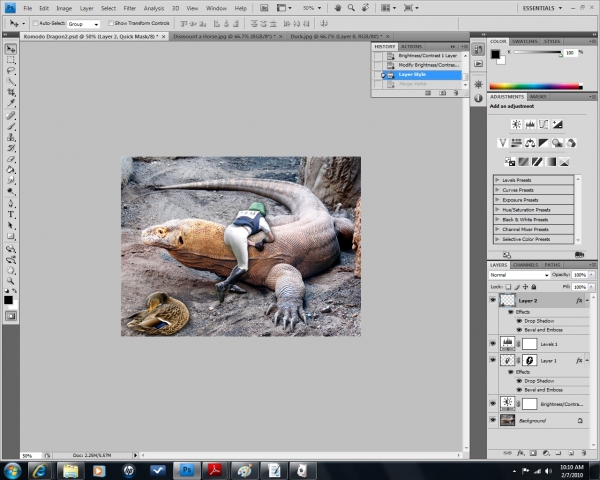Create new snapshot in History panel
The image size is (600, 480).
(442, 93)
